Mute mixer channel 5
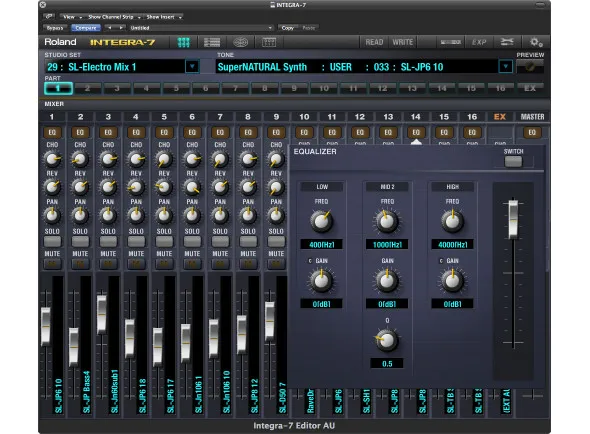This screenshot has width=590, height=434. (164, 264)
